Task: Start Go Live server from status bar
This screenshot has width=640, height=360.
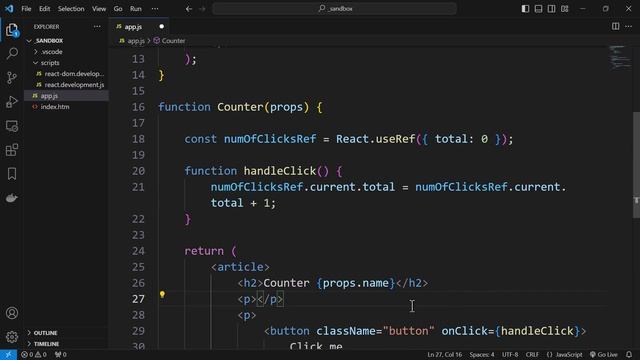Action: click(x=604, y=355)
